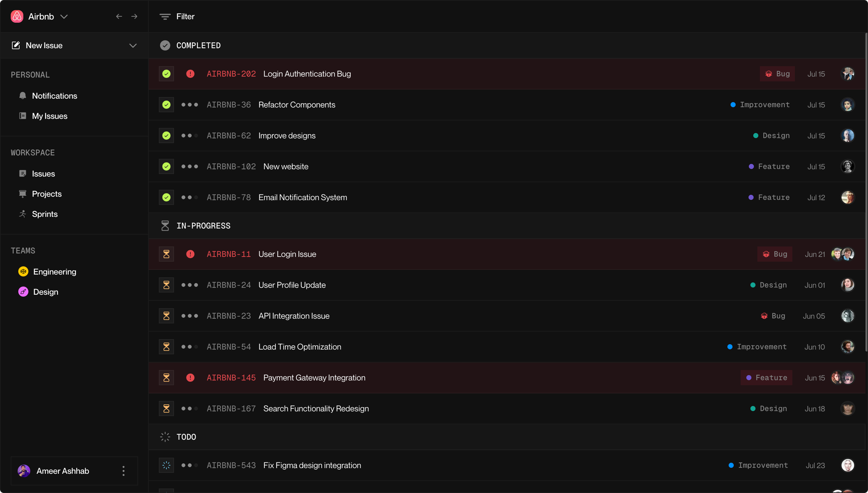The height and width of the screenshot is (493, 868).
Task: Open user options three-dot menu
Action: 124,471
